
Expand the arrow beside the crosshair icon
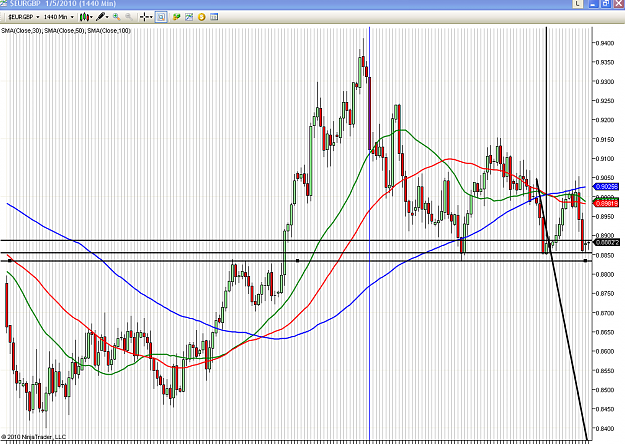151,17
